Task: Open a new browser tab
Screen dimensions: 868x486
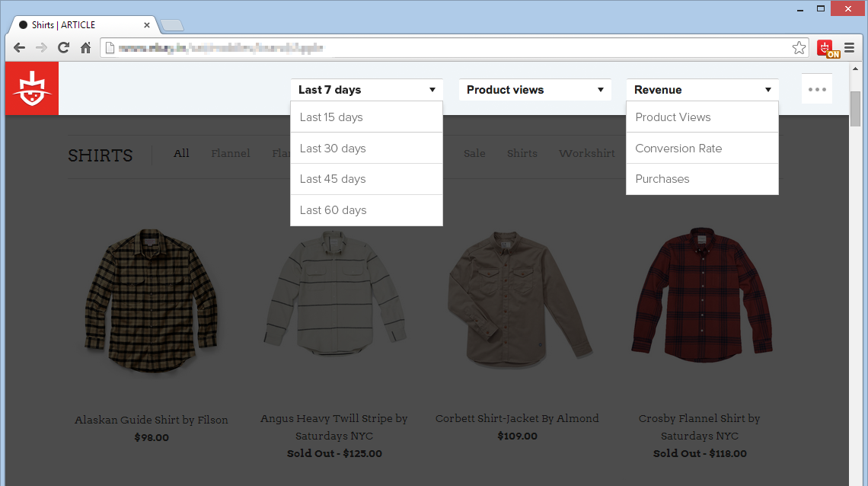Action: click(x=172, y=25)
